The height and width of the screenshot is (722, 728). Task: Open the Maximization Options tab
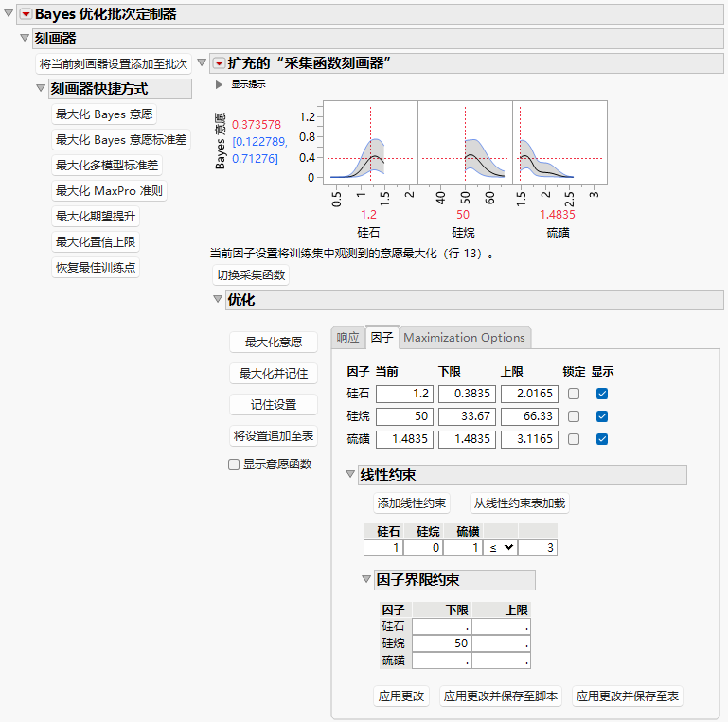tap(464, 338)
